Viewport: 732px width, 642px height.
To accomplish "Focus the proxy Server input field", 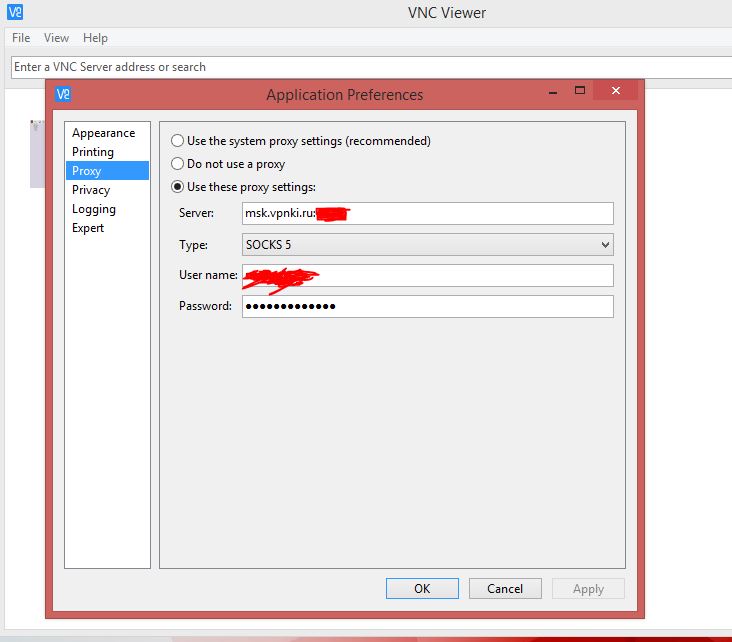I will 428,213.
